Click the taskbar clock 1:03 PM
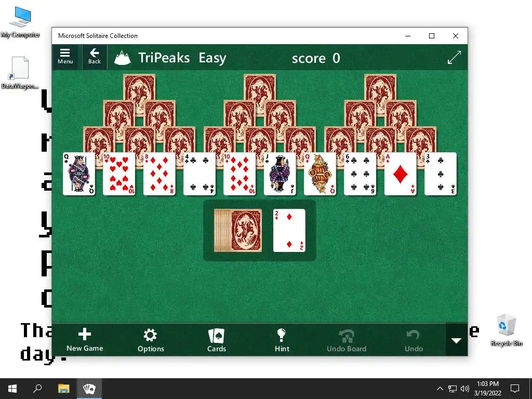This screenshot has width=532, height=399. pyautogui.click(x=487, y=389)
